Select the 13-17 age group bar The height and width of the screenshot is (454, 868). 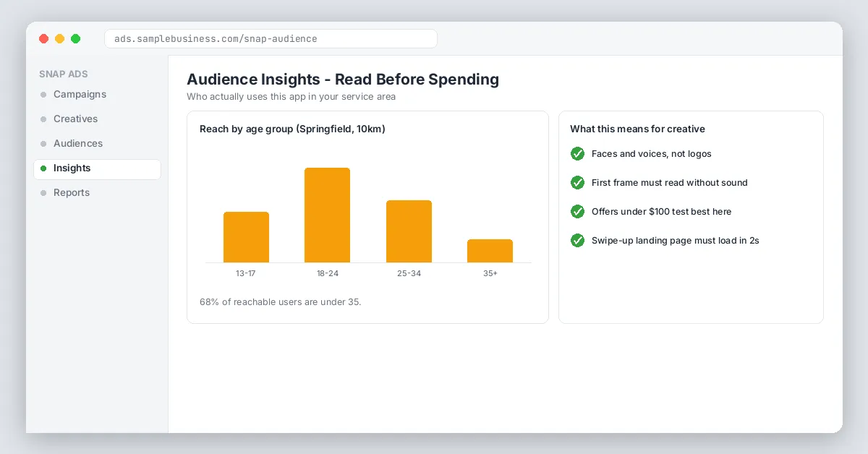click(246, 237)
